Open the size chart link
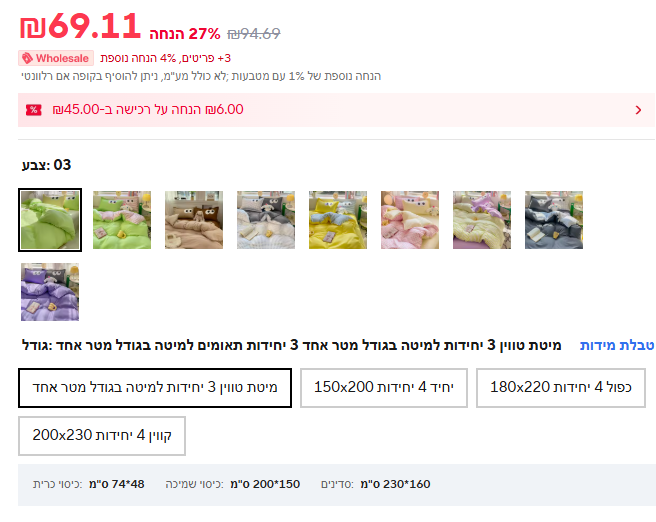 coord(617,345)
